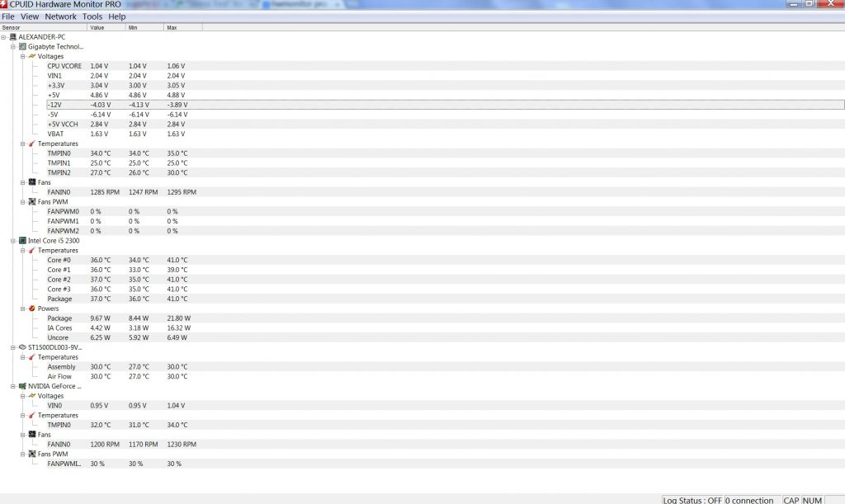Select the +5V VCCH row
Screen dimensions: 845x504
coord(445,125)
